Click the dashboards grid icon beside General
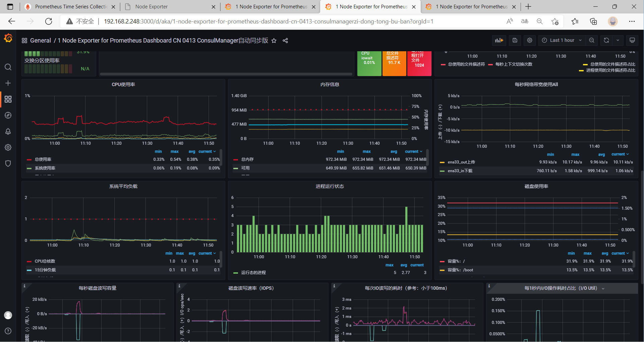 point(24,41)
